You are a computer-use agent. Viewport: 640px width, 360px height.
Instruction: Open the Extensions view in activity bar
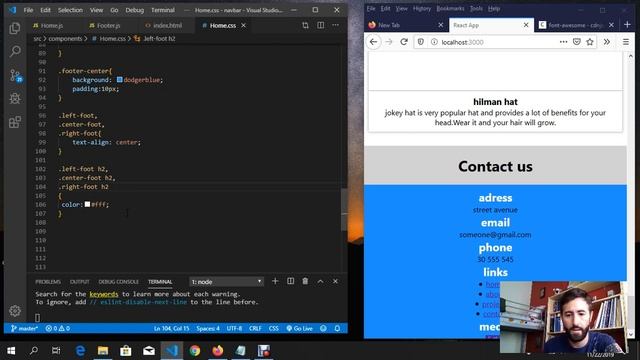point(15,122)
